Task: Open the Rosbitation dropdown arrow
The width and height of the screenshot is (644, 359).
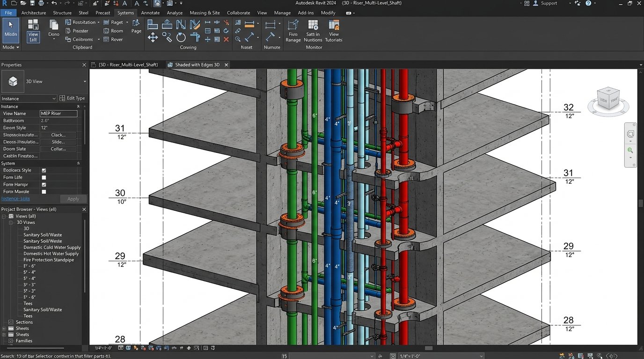Action: pyautogui.click(x=98, y=22)
